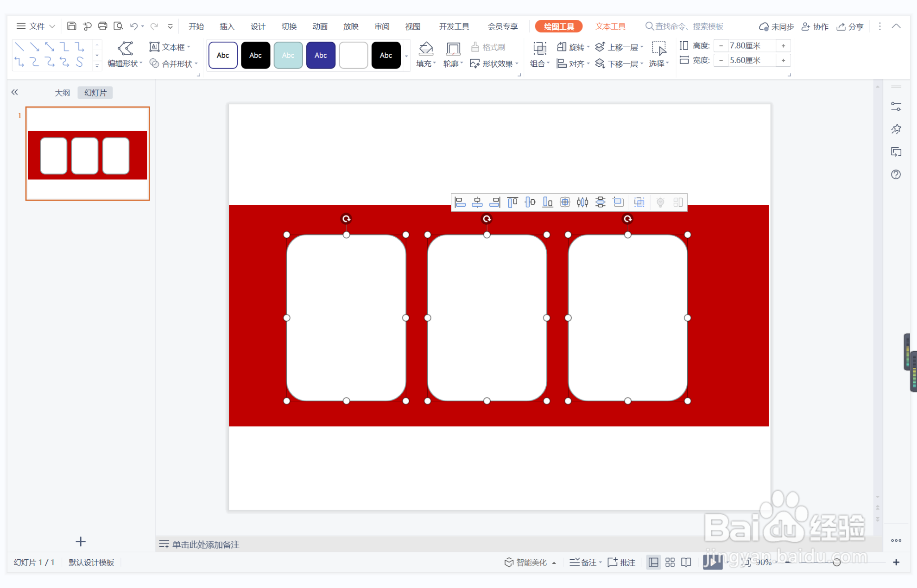Screen dimensions: 917x588
Task: Toggle the notes pane via 备注
Action: [x=585, y=562]
